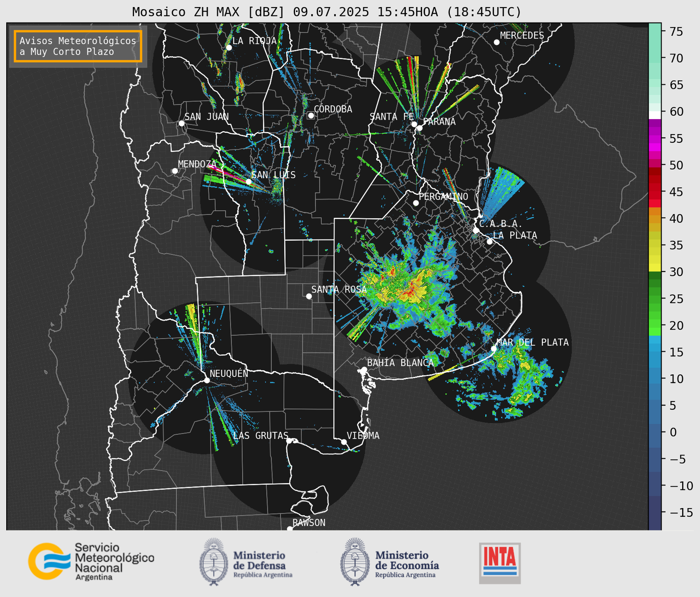Click the SANTA ROSA city marker dot
The image size is (700, 597).
tap(309, 296)
